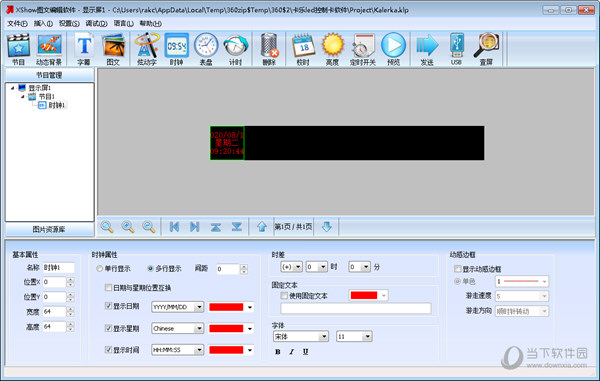This screenshot has width=600, height=381.
Task: Open the 文件 File menu
Action: point(18,24)
